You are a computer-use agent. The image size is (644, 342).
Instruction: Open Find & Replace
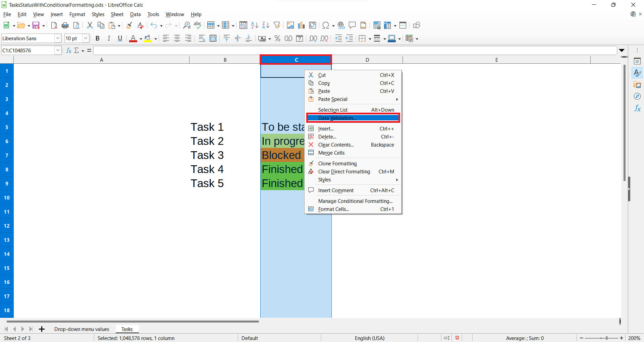click(x=187, y=25)
